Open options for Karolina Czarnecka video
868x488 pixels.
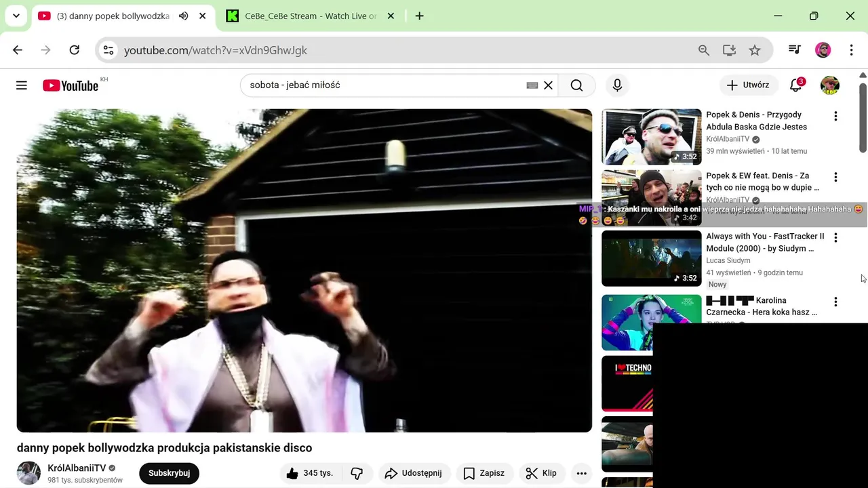pos(835,302)
